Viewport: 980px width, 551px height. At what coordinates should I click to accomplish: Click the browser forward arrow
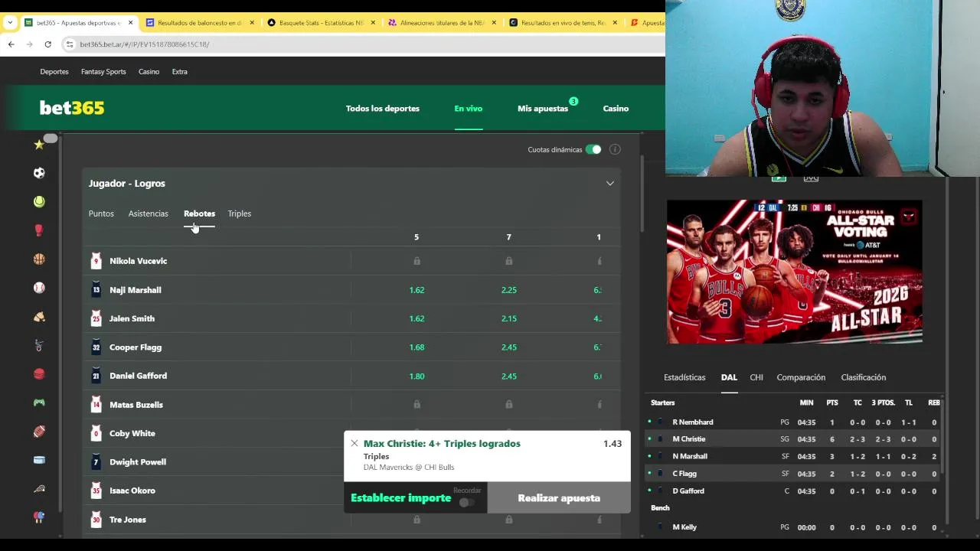[29, 44]
